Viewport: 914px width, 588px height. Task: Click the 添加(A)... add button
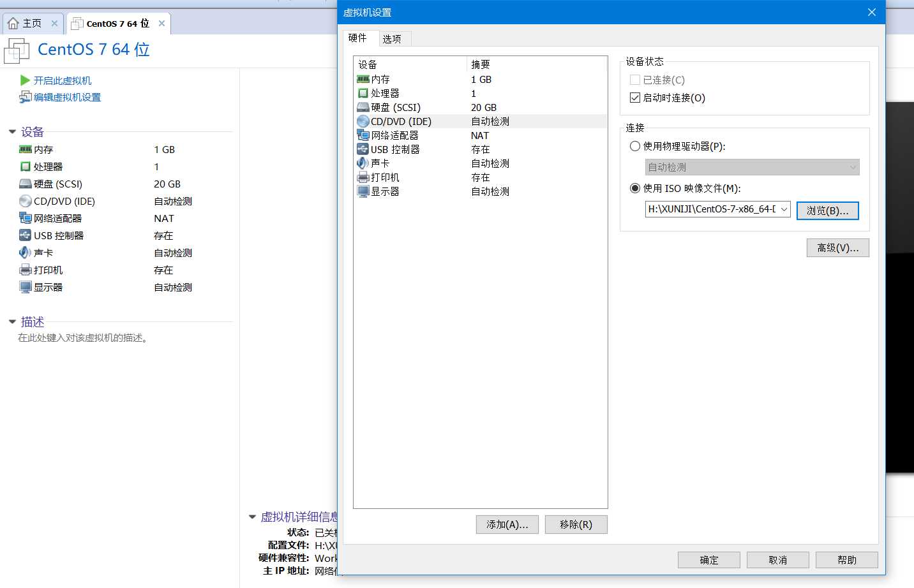(x=507, y=524)
